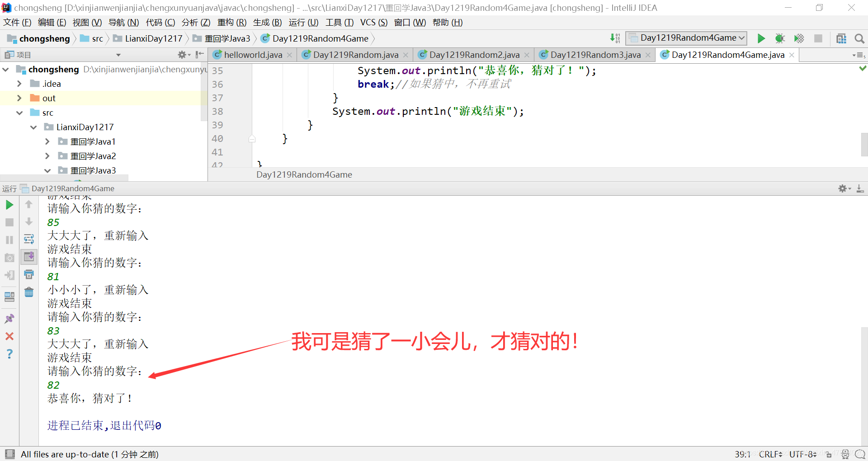Show hidden editor tabs list
Screen dimensions: 868x461
(859, 55)
